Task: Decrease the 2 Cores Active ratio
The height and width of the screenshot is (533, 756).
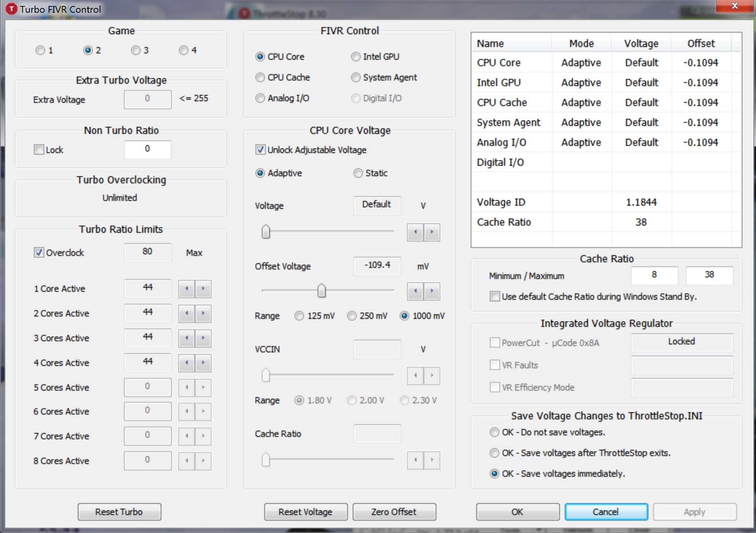Action: pyautogui.click(x=187, y=313)
